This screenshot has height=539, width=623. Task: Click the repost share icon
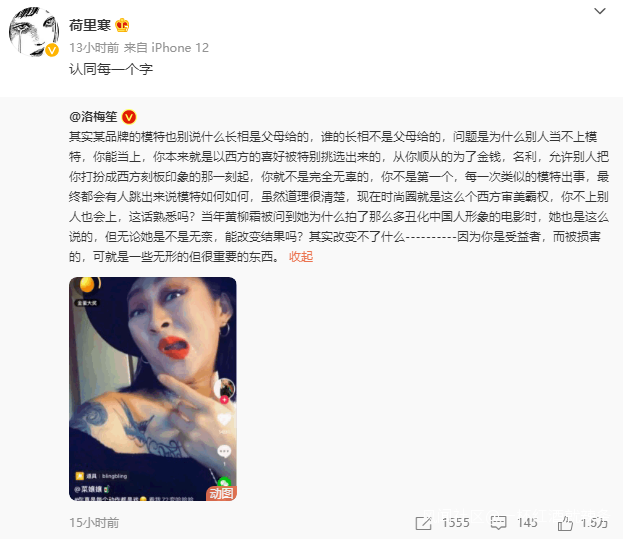pos(424,523)
